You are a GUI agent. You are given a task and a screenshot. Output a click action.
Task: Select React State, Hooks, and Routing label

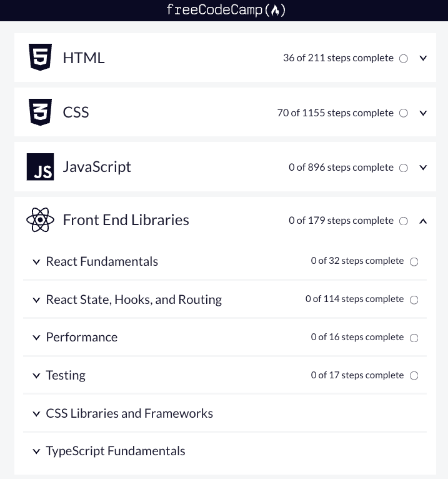point(134,300)
